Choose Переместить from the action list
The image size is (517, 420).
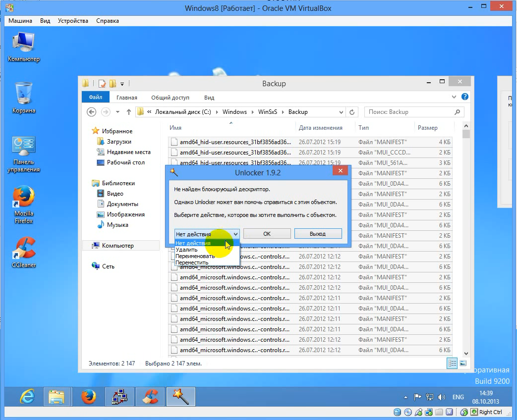[207, 262]
